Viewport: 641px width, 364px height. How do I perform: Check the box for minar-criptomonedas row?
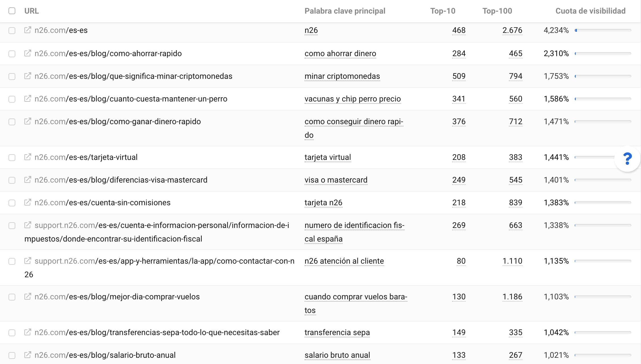tap(12, 77)
